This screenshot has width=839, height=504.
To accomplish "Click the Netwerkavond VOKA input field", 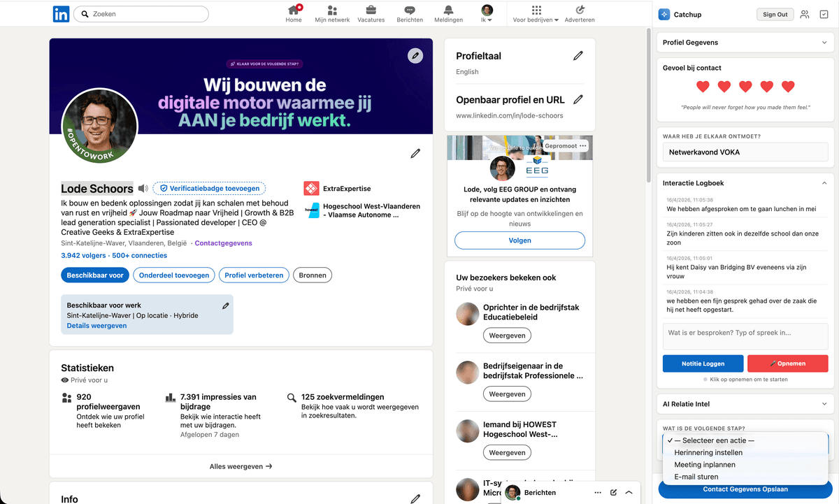I will (745, 152).
